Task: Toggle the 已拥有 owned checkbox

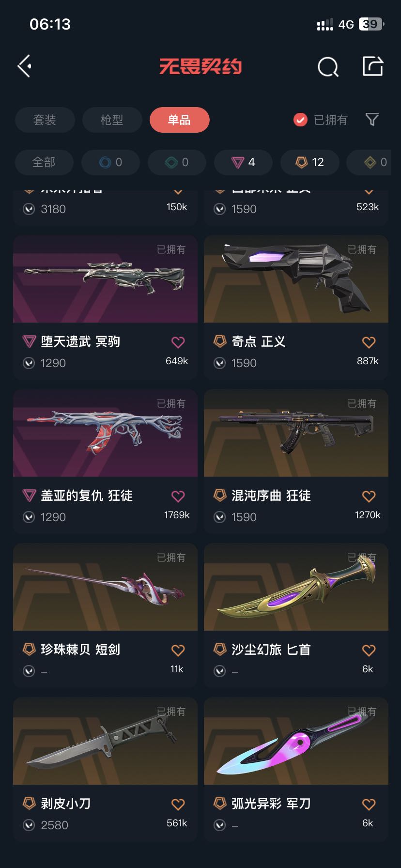Action: 300,120
